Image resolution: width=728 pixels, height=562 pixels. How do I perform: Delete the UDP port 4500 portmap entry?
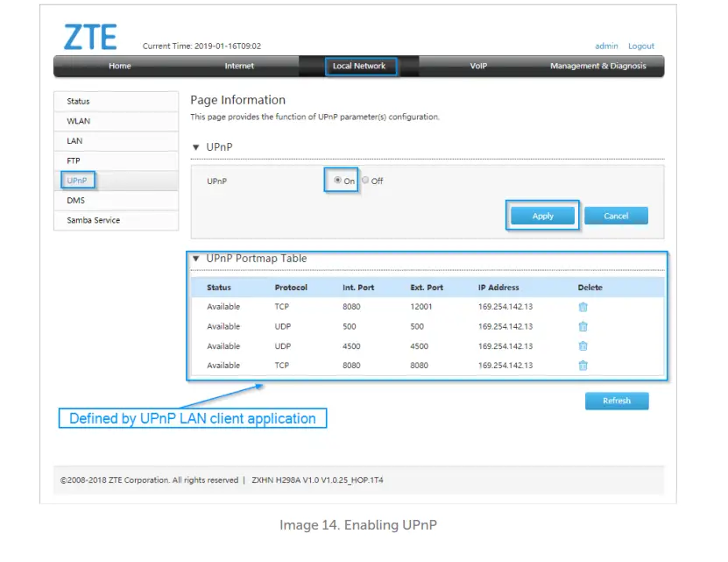583,345
